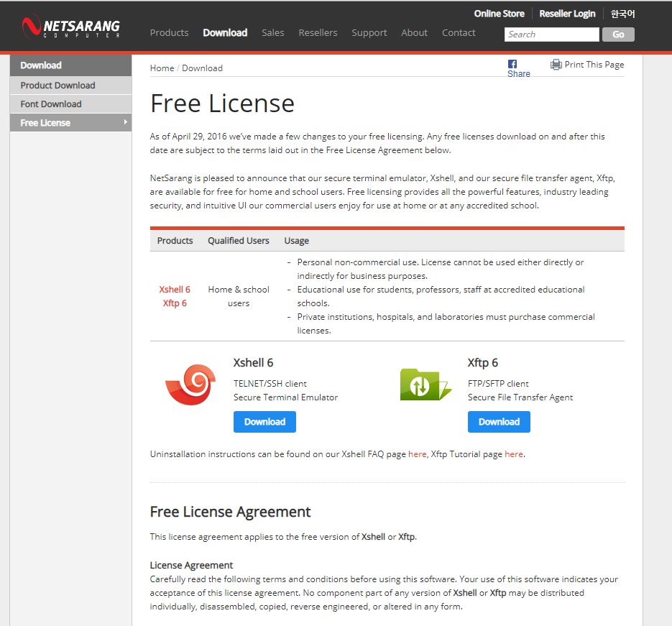Click the Go search button

(x=618, y=34)
